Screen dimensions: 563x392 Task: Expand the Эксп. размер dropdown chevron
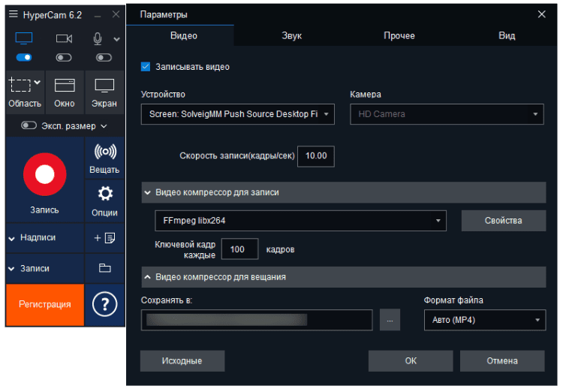tap(104, 126)
